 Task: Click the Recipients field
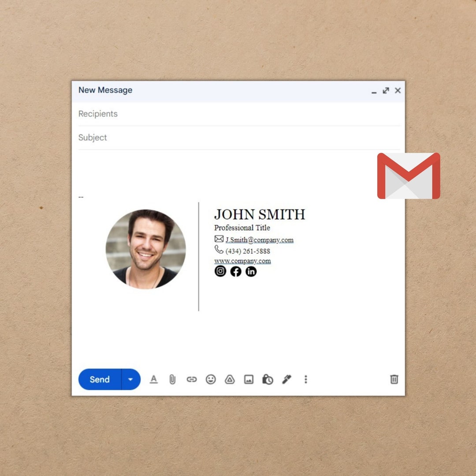click(176, 114)
